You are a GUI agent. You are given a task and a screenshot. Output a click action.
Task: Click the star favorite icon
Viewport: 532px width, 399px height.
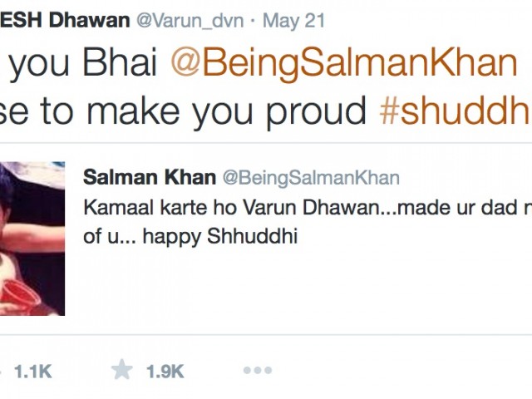click(122, 370)
